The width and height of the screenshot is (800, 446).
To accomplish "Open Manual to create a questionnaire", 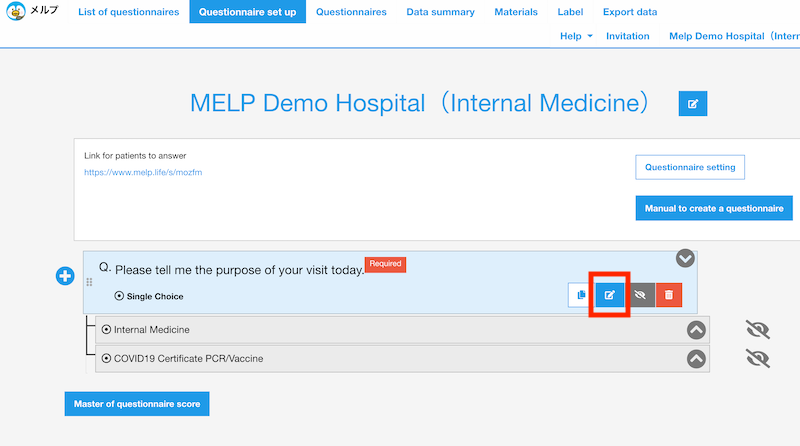I will [x=714, y=208].
